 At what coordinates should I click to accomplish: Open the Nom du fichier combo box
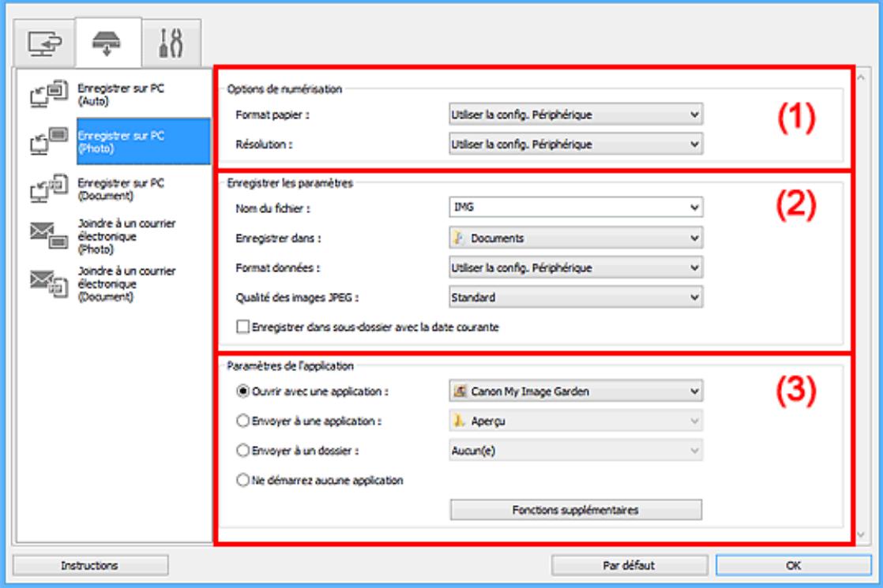click(576, 207)
